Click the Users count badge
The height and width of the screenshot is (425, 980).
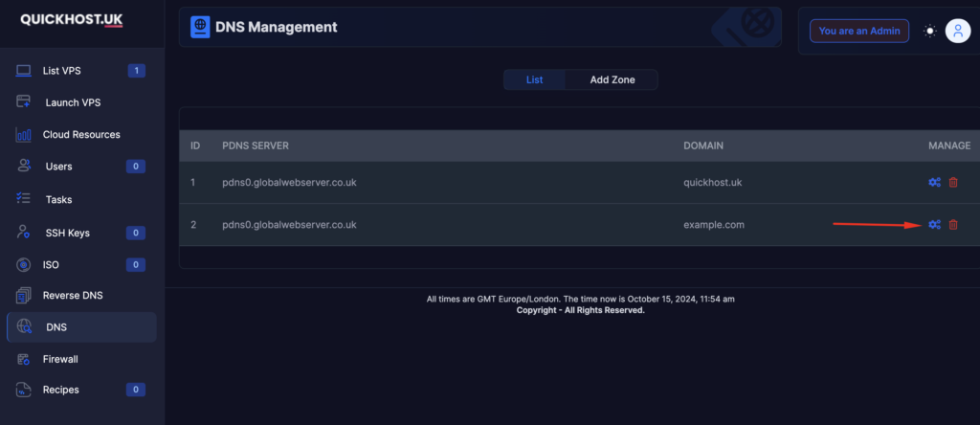[136, 167]
